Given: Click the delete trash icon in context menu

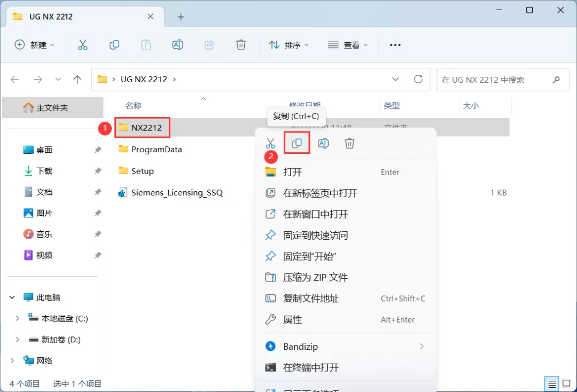Looking at the screenshot, I should click(x=349, y=143).
